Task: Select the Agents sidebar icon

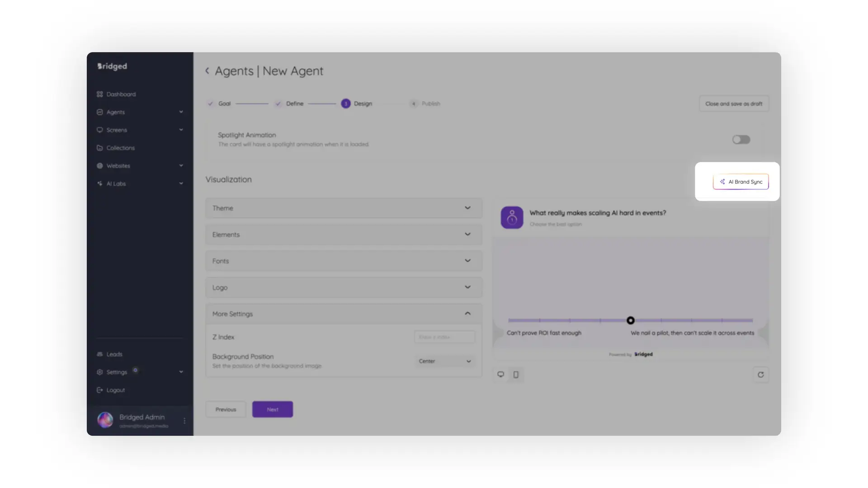Action: coord(100,112)
